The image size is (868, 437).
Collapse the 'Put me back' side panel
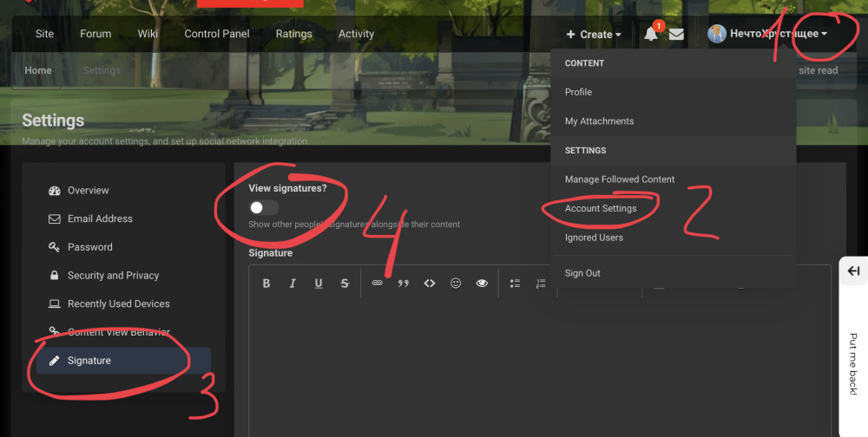(853, 271)
